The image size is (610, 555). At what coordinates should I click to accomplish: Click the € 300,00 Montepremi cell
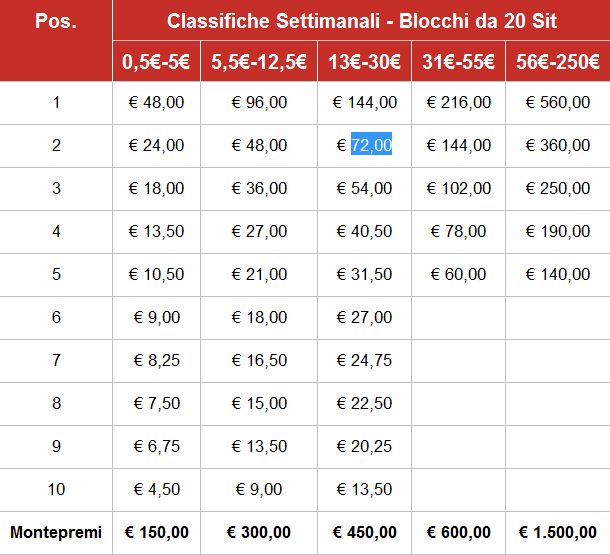258,533
